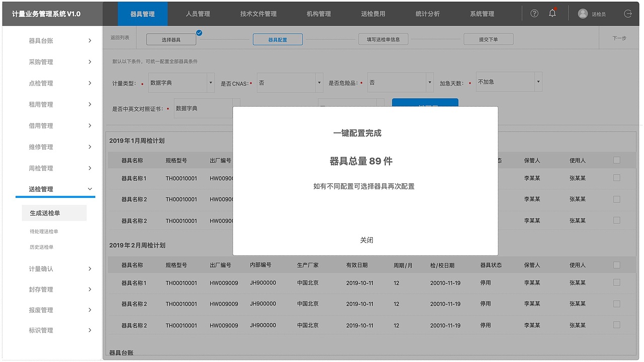
Task: Open notifications bell icon
Action: click(552, 13)
